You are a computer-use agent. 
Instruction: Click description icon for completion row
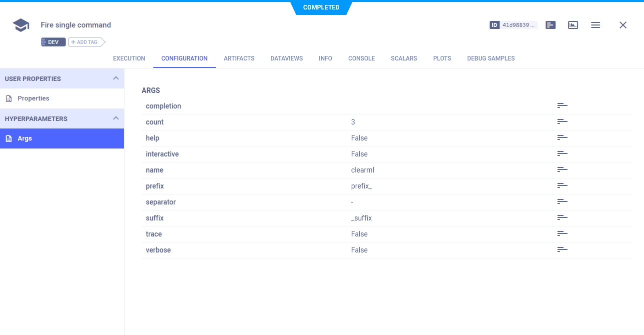[562, 106]
